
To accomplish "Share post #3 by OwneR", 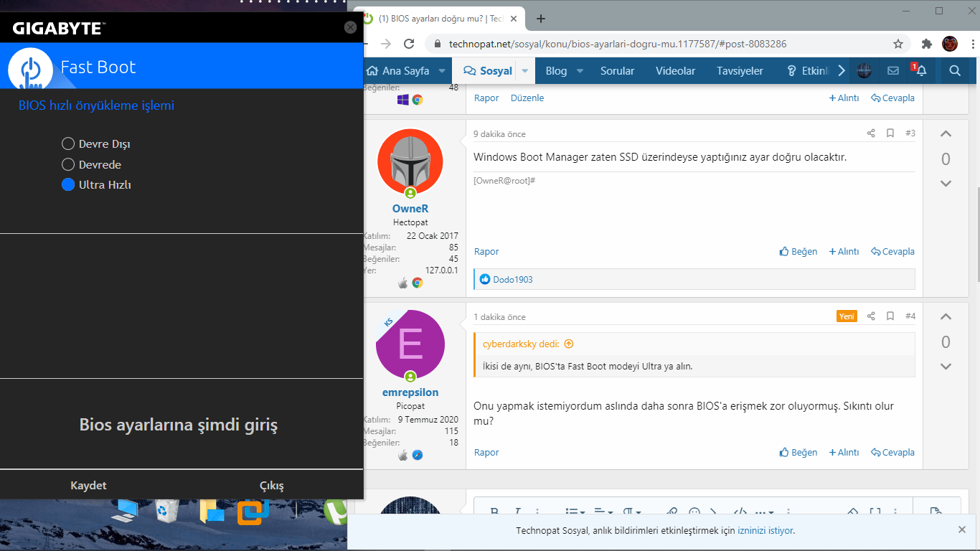I will [x=871, y=133].
